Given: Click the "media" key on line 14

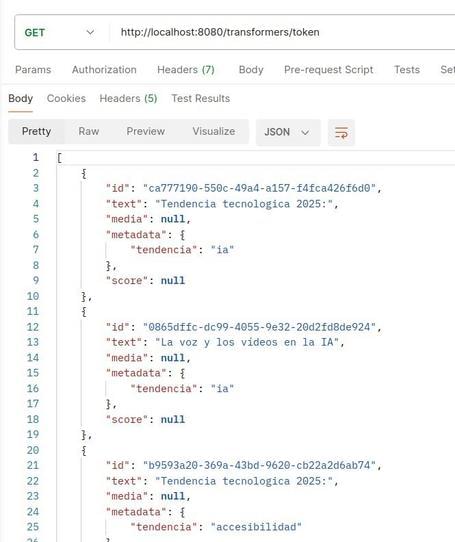Looking at the screenshot, I should click(127, 358).
